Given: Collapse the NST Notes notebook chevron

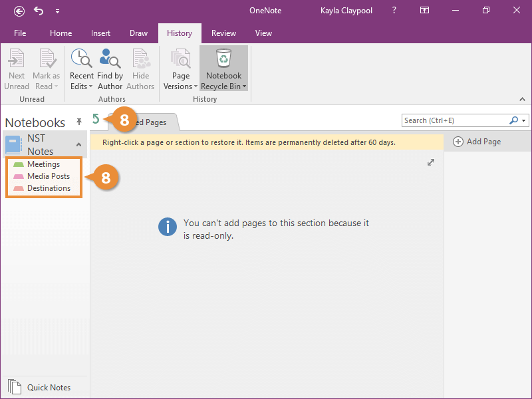Looking at the screenshot, I should (x=78, y=144).
